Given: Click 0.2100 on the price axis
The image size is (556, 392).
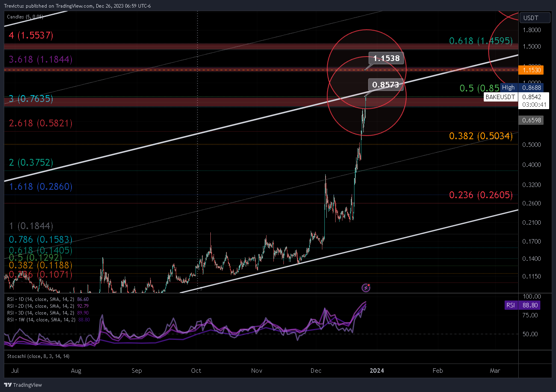Looking at the screenshot, I should (x=532, y=223).
